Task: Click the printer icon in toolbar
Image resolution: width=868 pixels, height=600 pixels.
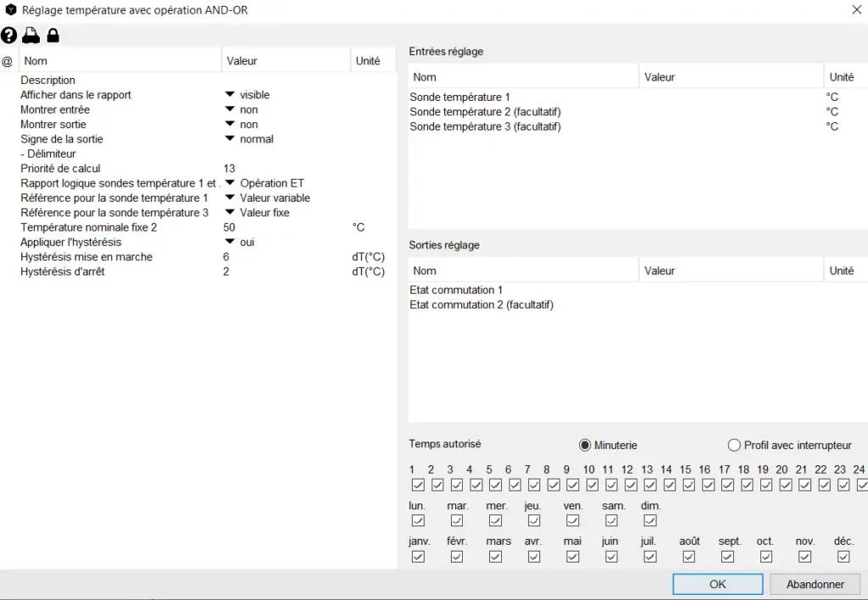Action: (x=31, y=36)
